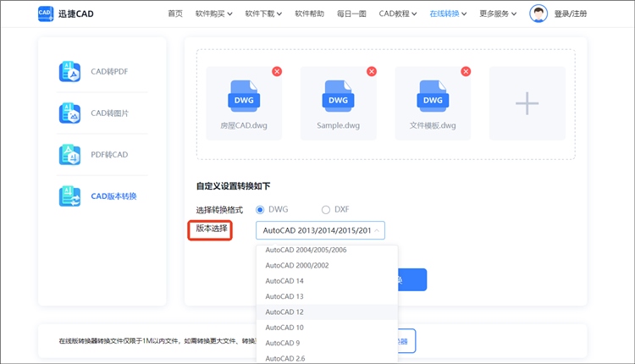The image size is (635, 364).
Task: Choose AutoCAD 12 from version list
Action: pos(284,312)
